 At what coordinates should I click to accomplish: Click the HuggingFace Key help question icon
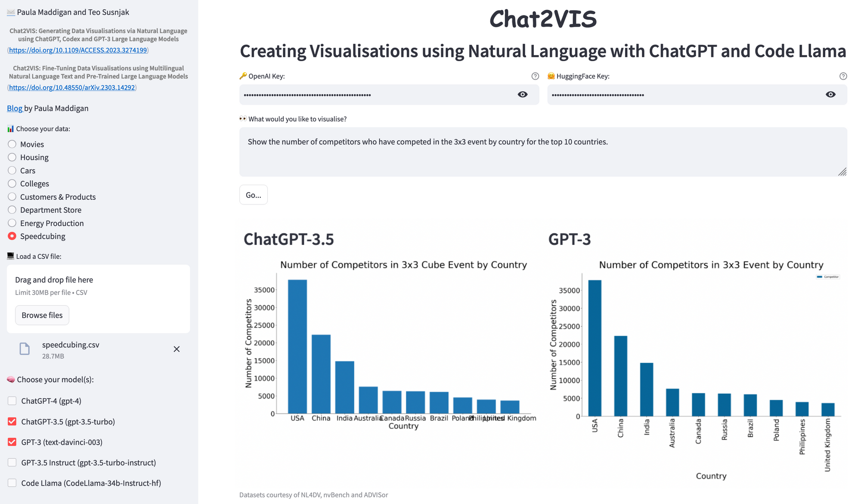pos(843,76)
